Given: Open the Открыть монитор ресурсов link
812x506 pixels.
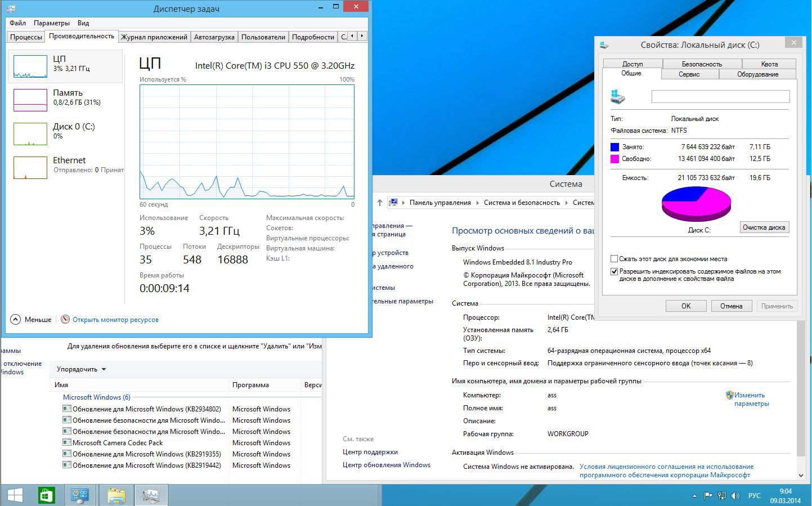Looking at the screenshot, I should pos(115,320).
